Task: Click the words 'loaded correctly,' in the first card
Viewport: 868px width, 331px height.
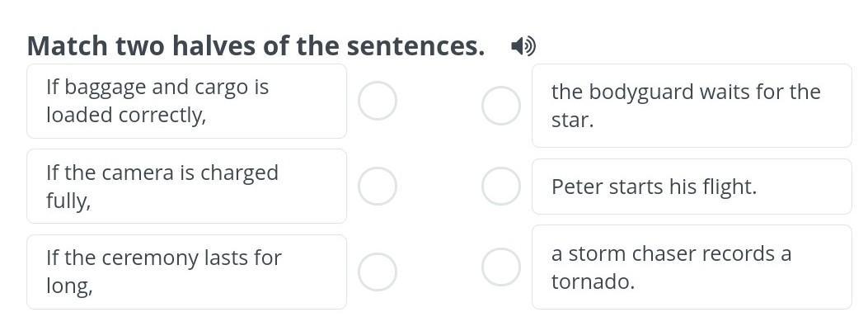Action: [x=125, y=115]
